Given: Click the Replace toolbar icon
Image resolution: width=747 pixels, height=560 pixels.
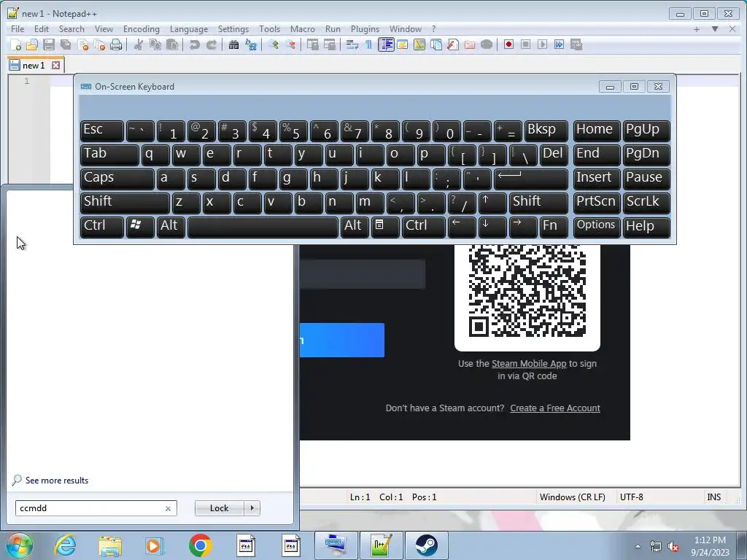Looking at the screenshot, I should [251, 44].
